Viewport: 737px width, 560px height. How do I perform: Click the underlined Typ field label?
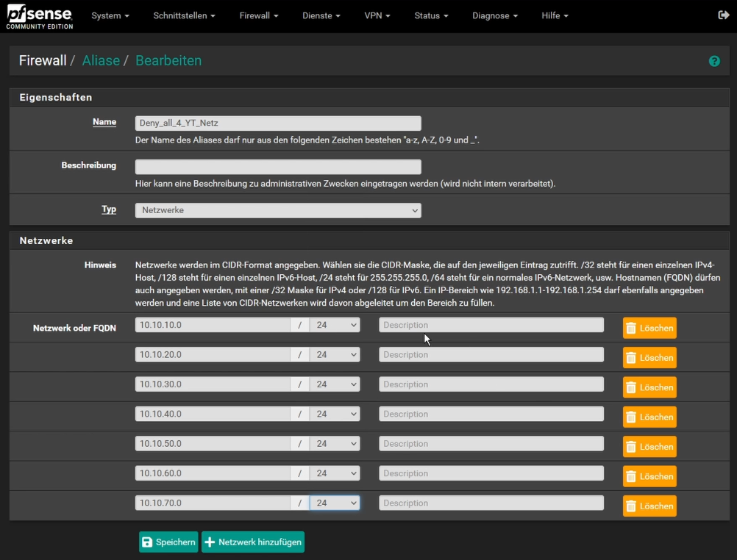(109, 209)
